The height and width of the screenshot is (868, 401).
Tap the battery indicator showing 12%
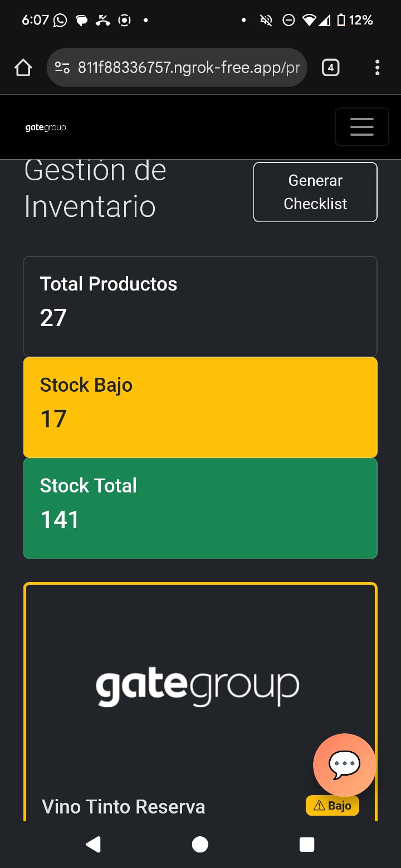pyautogui.click(x=355, y=20)
